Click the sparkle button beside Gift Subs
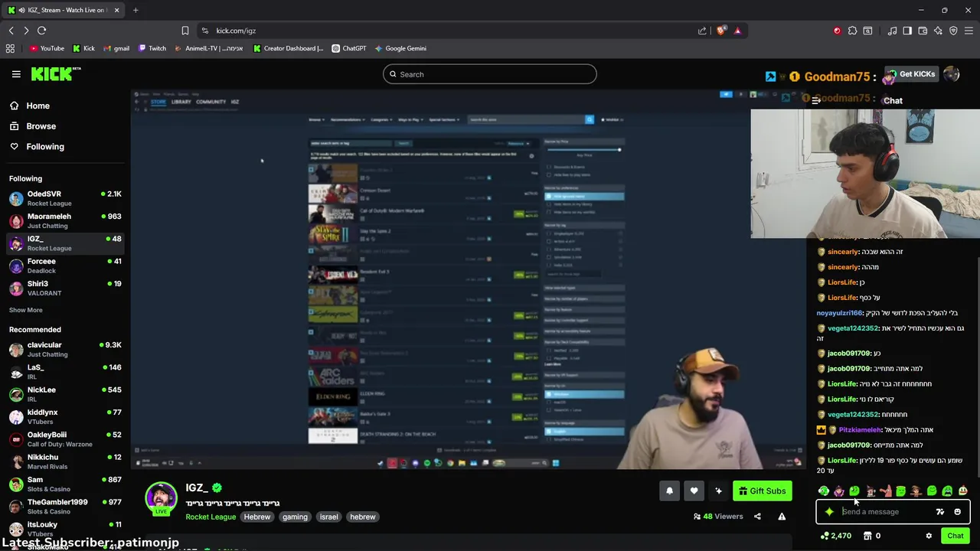980x551 pixels. tap(718, 491)
